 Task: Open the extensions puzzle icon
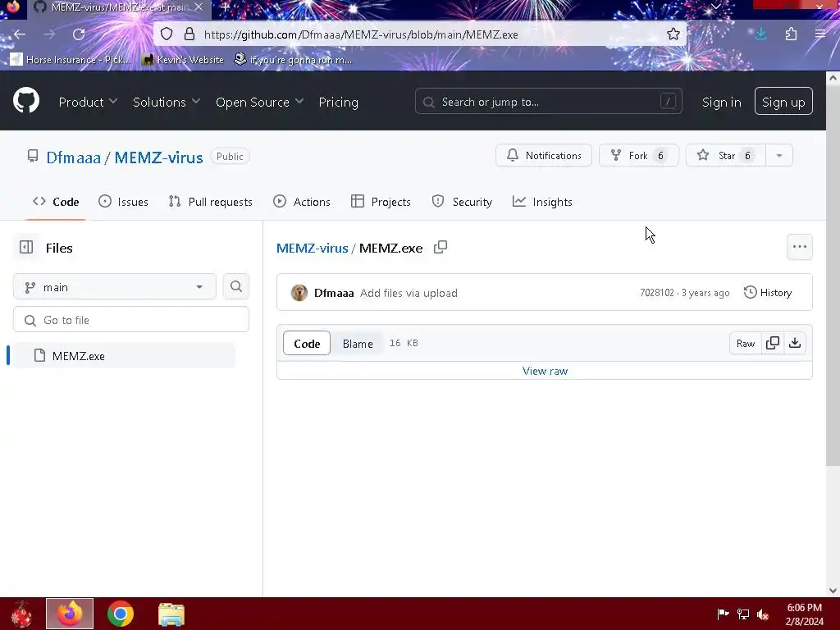791,34
